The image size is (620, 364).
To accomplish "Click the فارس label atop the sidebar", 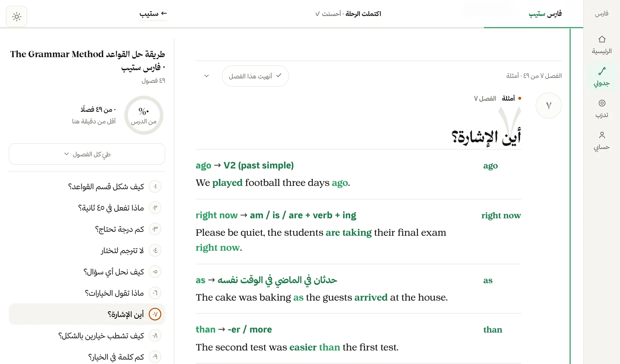I will coord(602,14).
